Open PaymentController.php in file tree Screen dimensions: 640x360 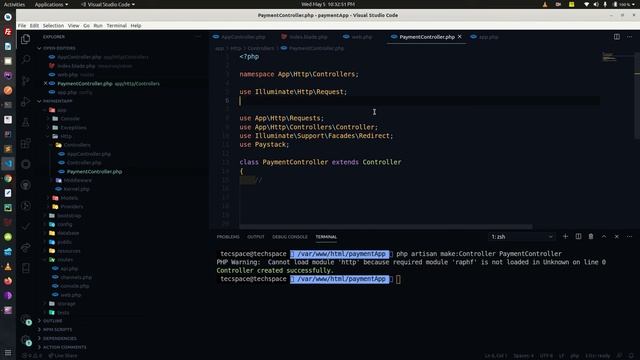coord(94,172)
